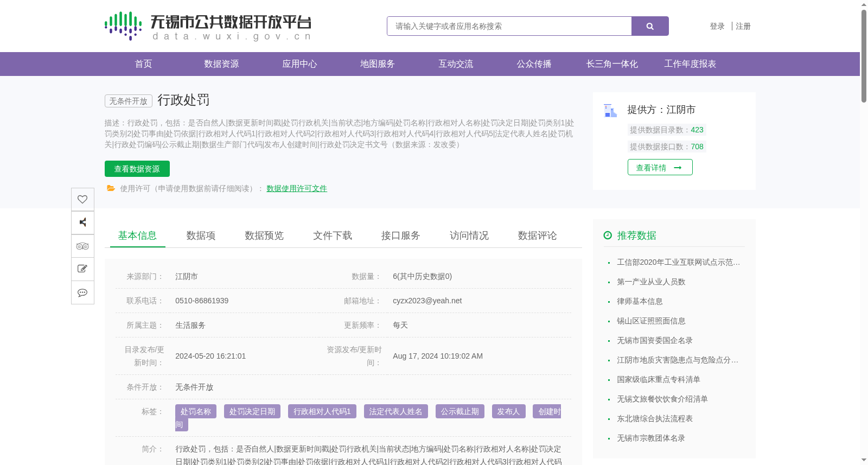Click the 公示截止期 tag

(460, 411)
